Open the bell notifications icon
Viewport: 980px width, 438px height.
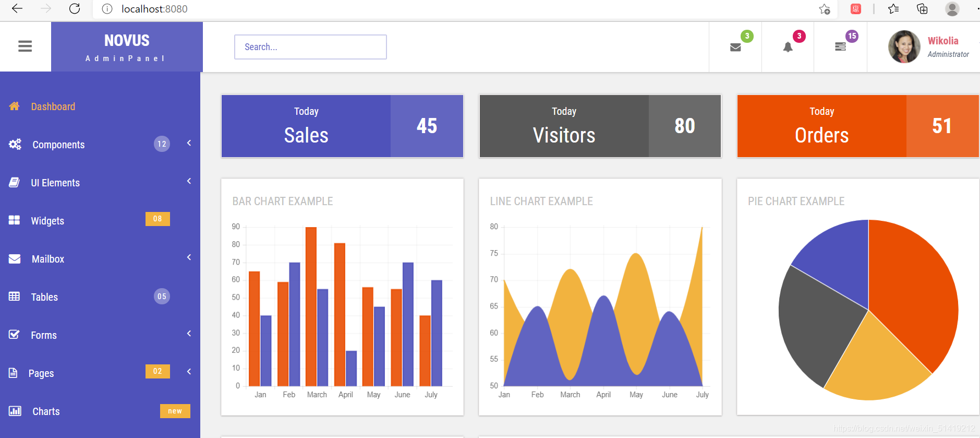[x=788, y=47]
